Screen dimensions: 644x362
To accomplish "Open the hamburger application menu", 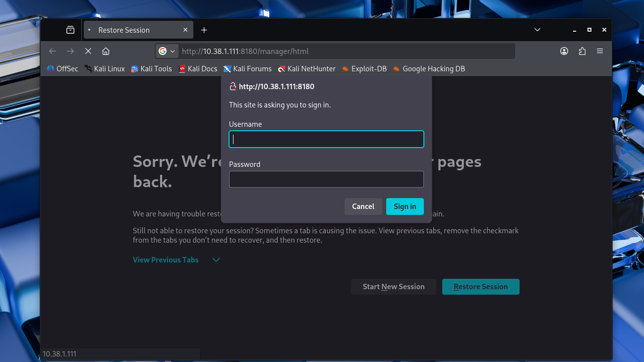I will (x=600, y=51).
